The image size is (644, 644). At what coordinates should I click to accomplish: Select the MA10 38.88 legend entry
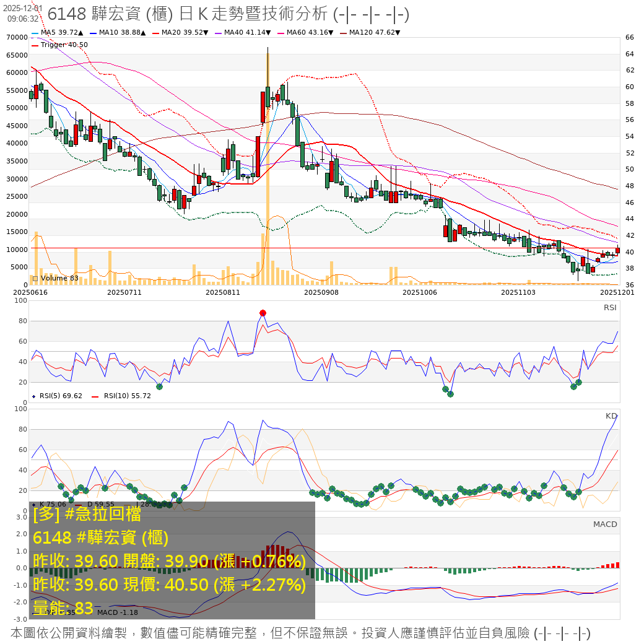118,33
